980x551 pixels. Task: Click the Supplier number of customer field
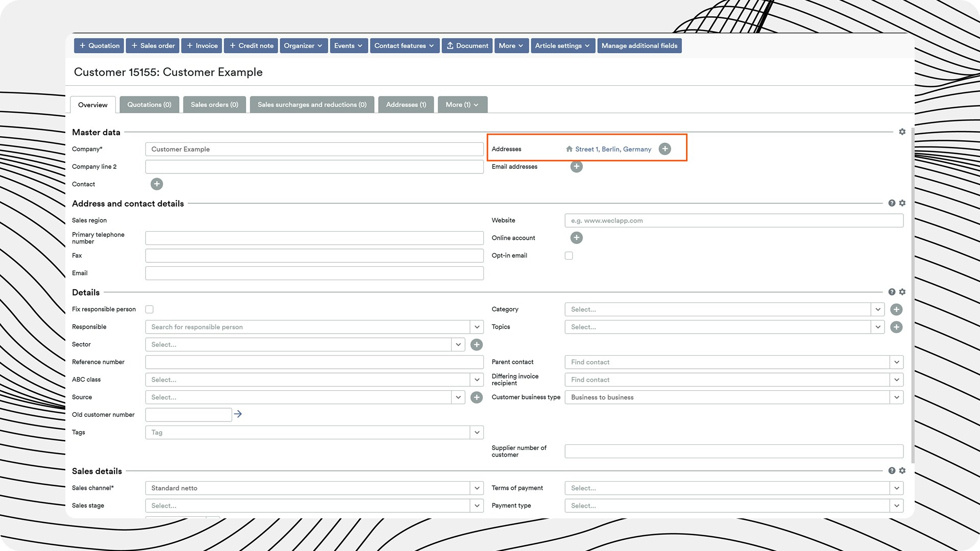pyautogui.click(x=734, y=452)
